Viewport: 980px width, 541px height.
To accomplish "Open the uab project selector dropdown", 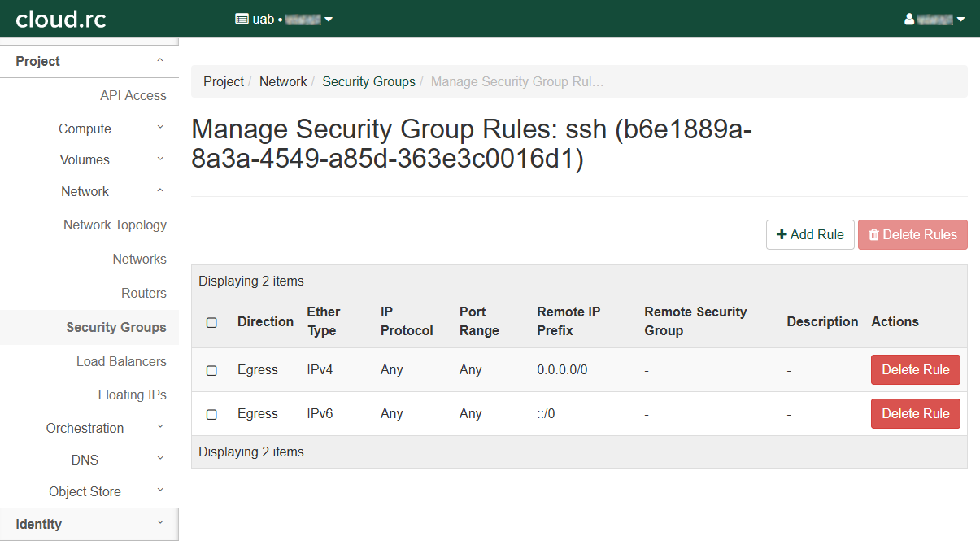I will [x=284, y=20].
